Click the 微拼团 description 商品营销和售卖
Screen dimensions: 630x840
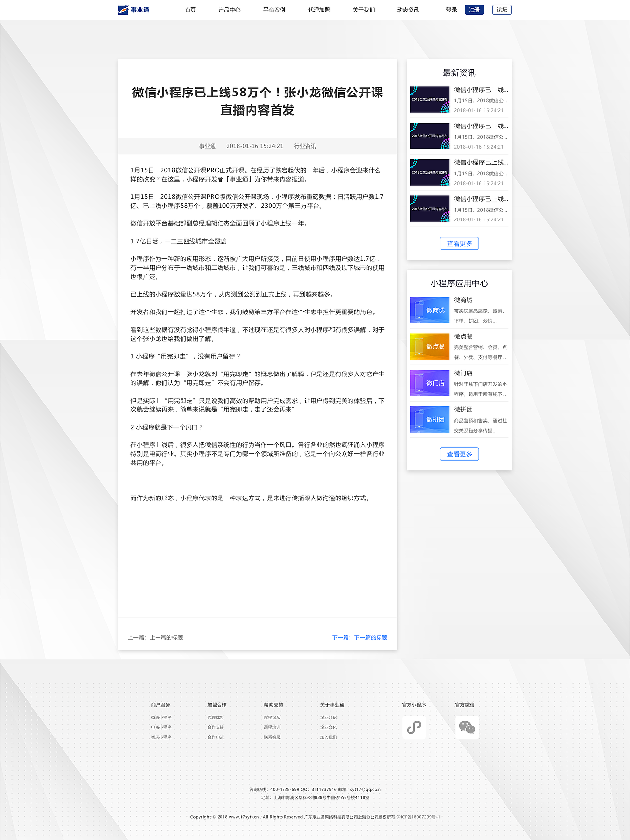click(480, 426)
